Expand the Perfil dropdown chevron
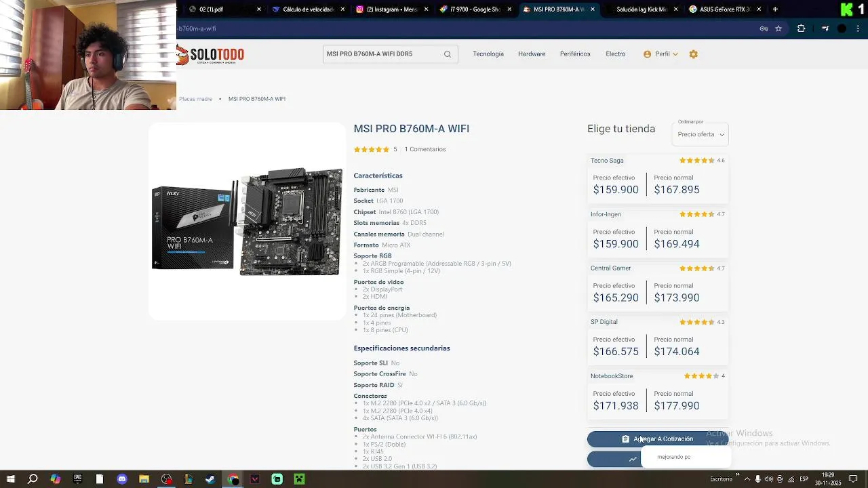 [x=675, y=54]
